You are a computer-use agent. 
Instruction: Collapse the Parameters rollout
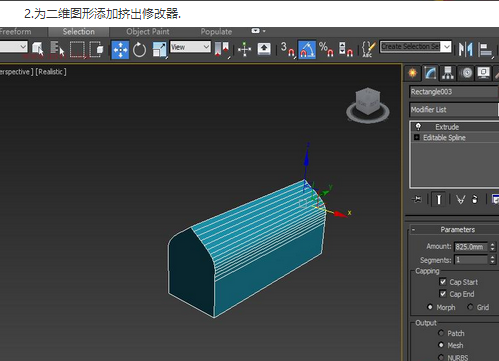point(414,229)
